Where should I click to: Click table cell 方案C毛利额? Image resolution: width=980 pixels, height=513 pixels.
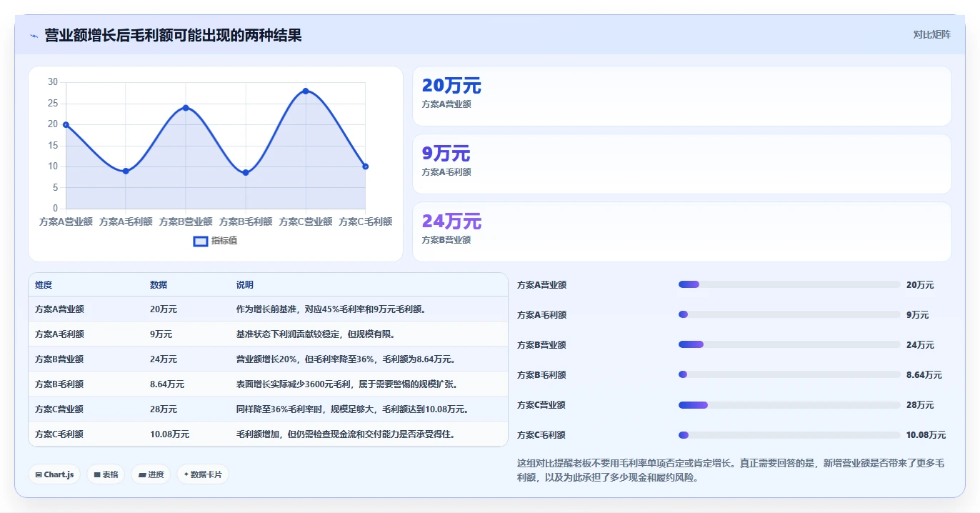59,434
